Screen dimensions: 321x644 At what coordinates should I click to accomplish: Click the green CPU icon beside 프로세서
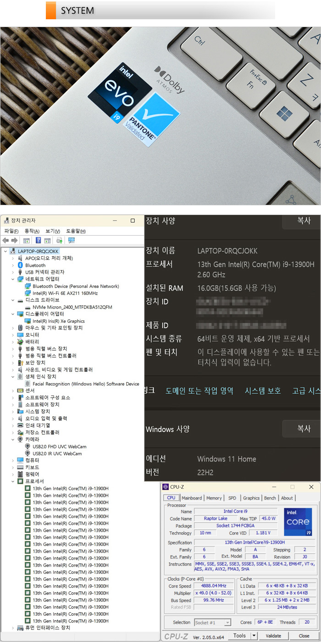(x=20, y=481)
